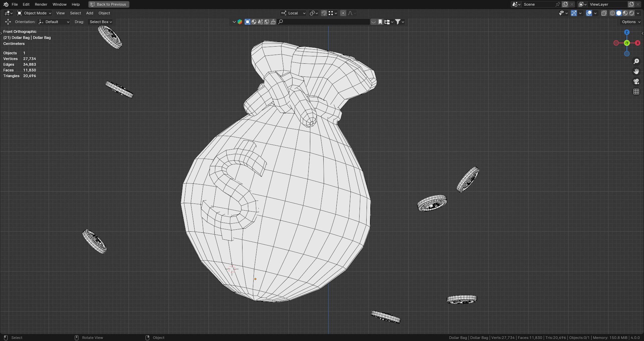644x341 pixels.
Task: Open asset shelf display options chevron
Action: tap(234, 22)
